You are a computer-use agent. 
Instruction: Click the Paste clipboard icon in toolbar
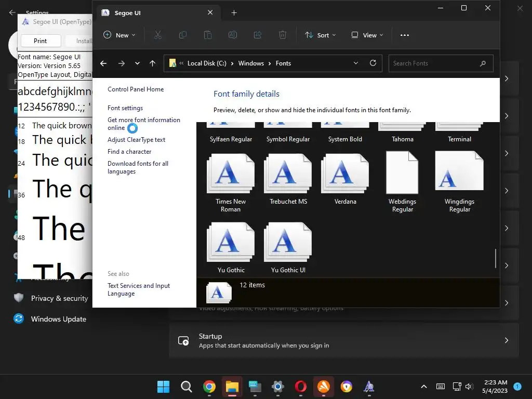[x=208, y=35]
